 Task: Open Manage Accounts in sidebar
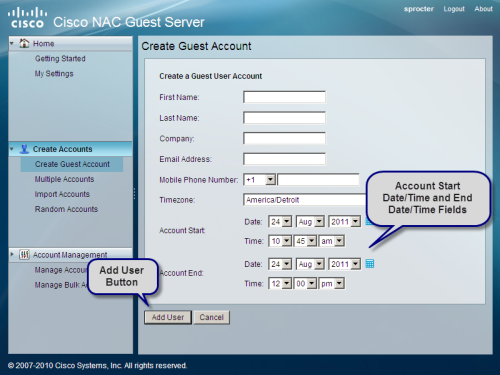point(61,270)
